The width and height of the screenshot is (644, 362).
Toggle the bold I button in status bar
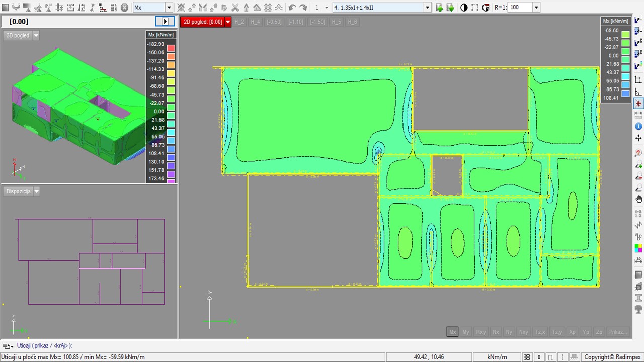tap(539, 357)
